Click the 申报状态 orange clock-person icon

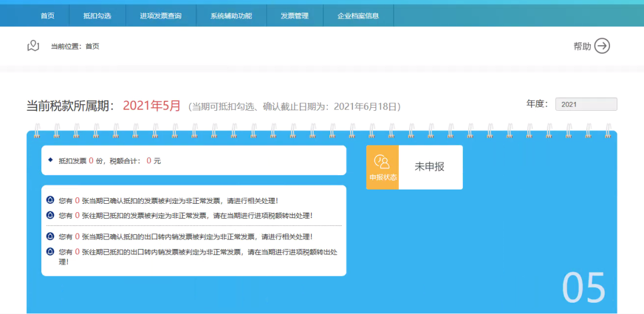pos(382,161)
